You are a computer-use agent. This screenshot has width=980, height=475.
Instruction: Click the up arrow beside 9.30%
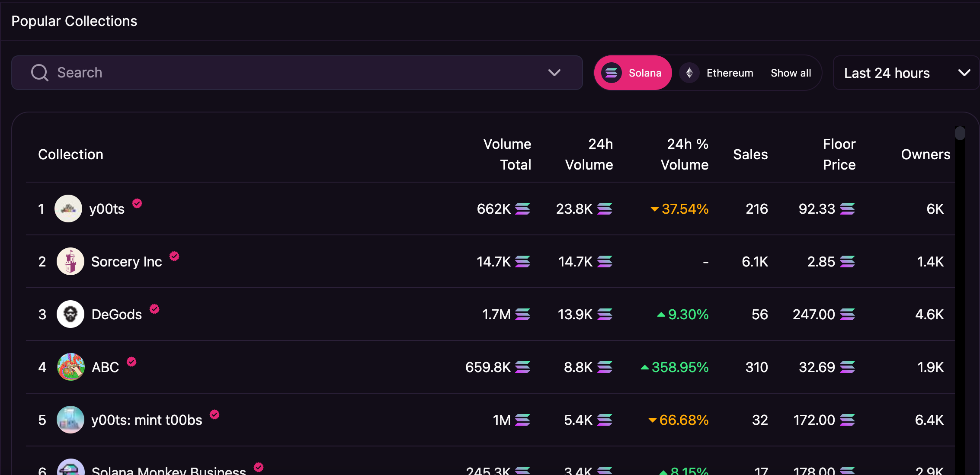tap(661, 315)
